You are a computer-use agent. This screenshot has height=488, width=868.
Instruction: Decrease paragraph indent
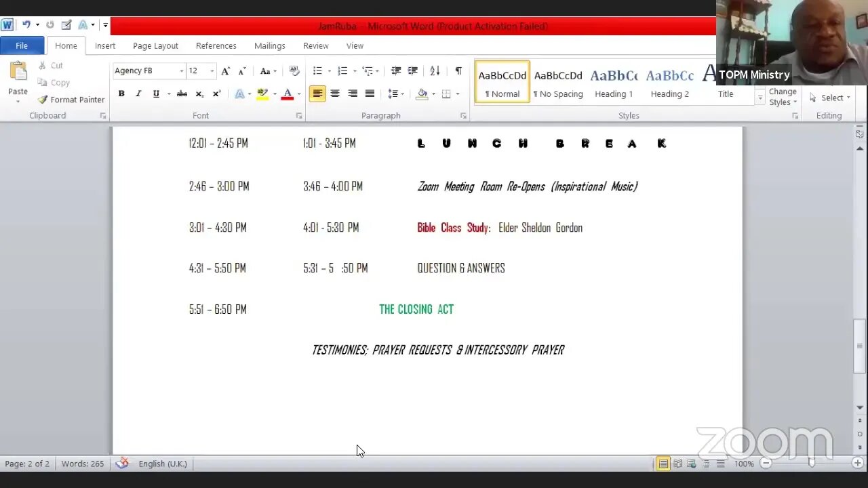[x=396, y=71]
